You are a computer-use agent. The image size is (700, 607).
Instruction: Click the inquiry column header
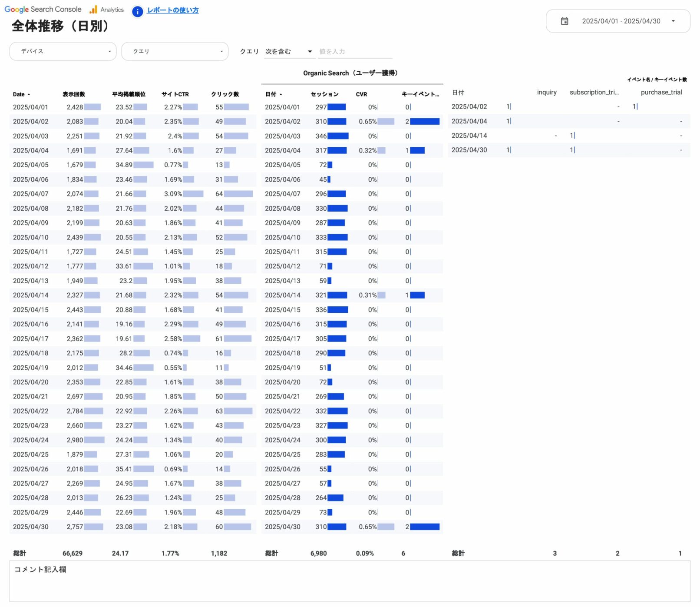point(547,92)
